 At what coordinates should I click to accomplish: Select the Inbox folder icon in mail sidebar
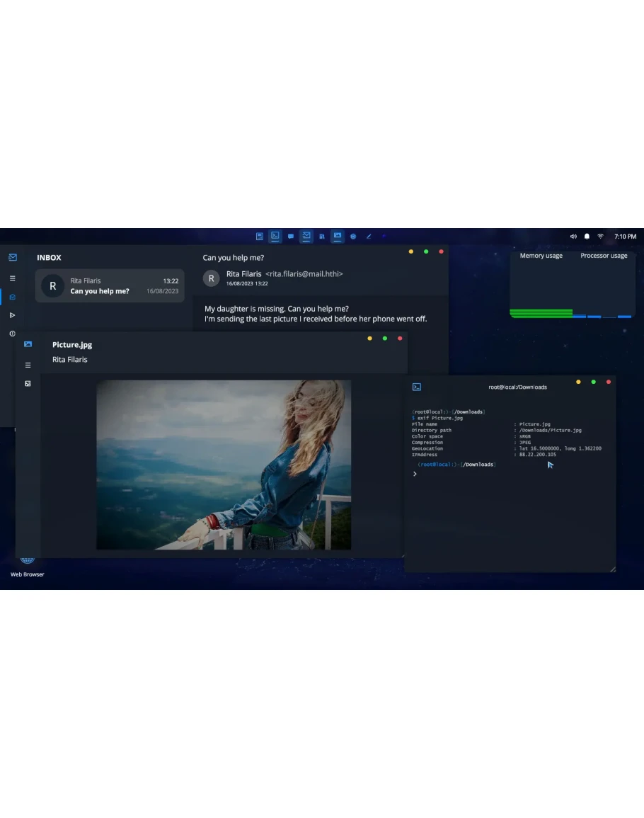[12, 297]
